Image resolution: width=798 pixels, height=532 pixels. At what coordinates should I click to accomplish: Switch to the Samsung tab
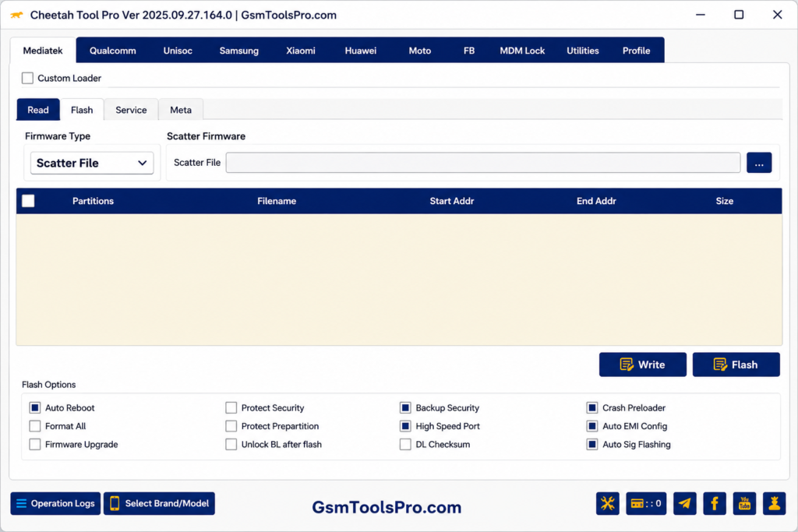(x=239, y=51)
